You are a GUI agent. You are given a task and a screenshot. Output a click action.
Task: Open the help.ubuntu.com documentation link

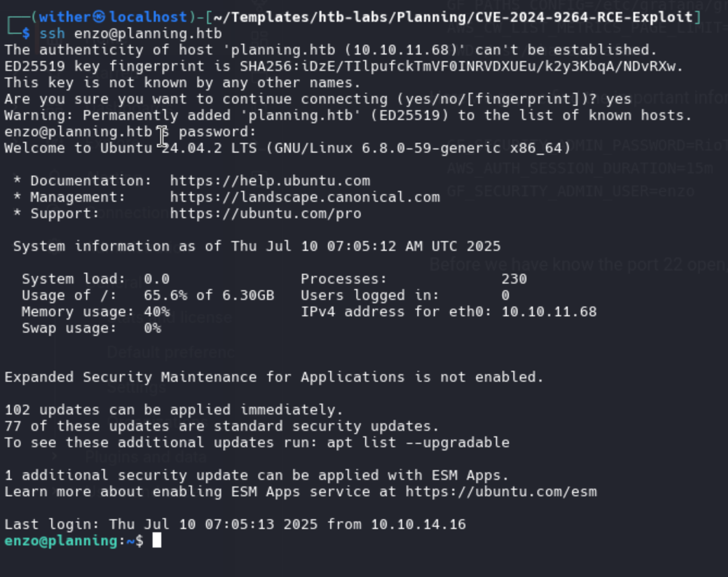coord(270,181)
